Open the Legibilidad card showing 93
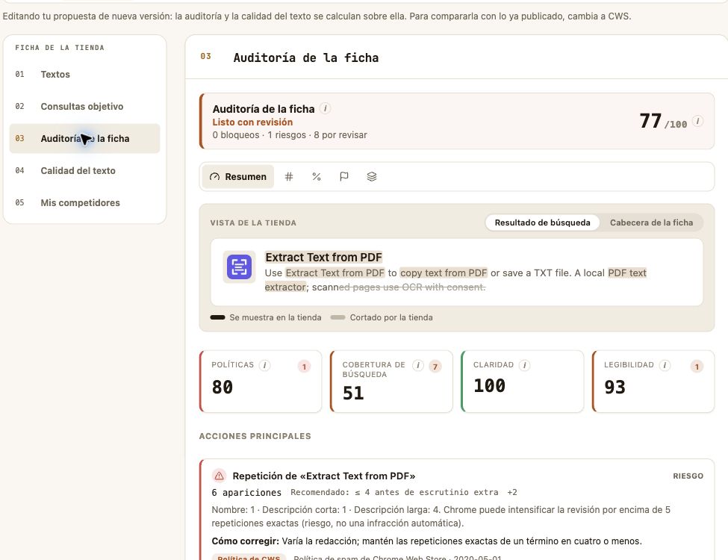 [653, 382]
